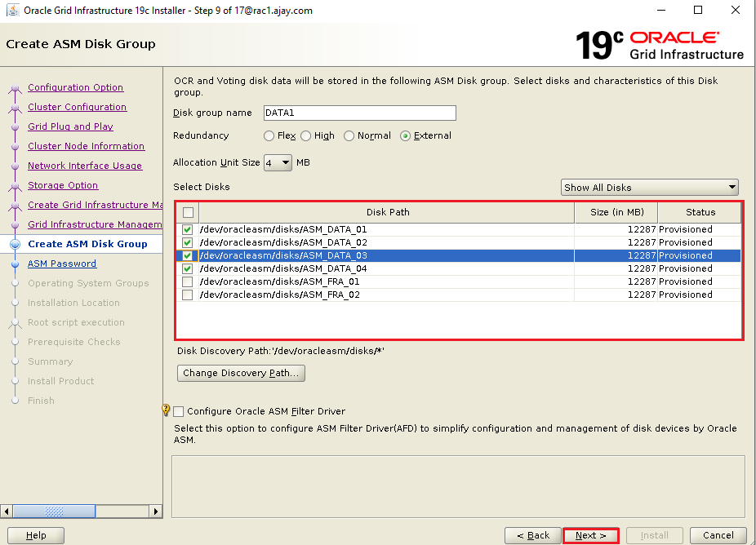The width and height of the screenshot is (756, 545).
Task: Jump to Storage Option step
Action: pos(63,185)
